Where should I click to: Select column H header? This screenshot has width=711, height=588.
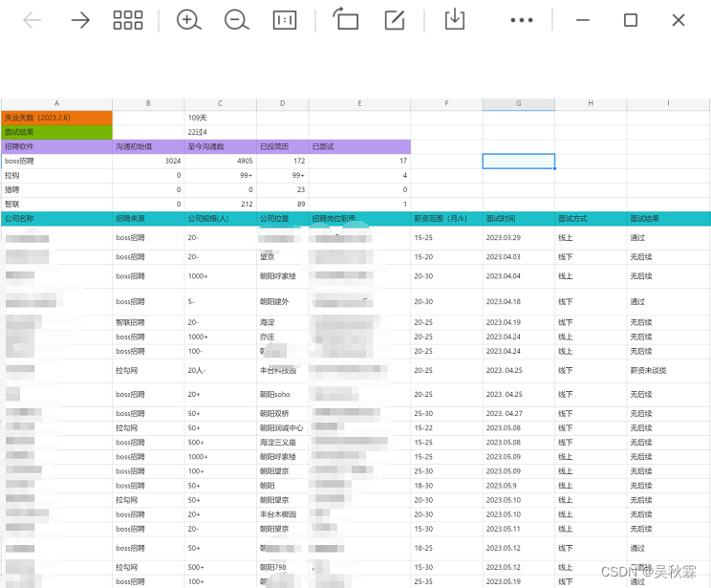(591, 104)
